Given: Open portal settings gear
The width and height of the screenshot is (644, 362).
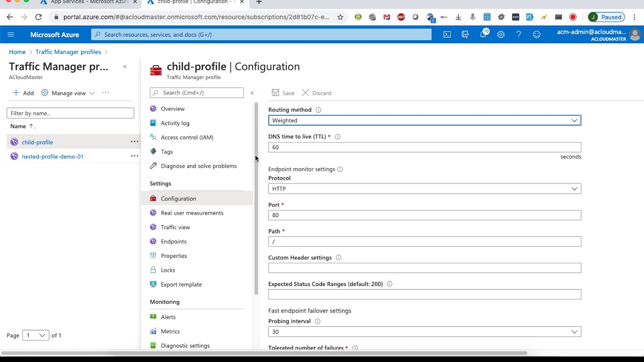Looking at the screenshot, I should point(501,35).
